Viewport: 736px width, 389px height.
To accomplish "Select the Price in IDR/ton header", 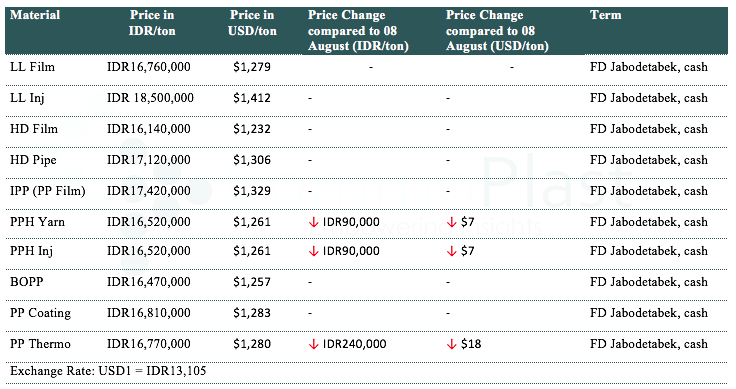I will (x=152, y=23).
